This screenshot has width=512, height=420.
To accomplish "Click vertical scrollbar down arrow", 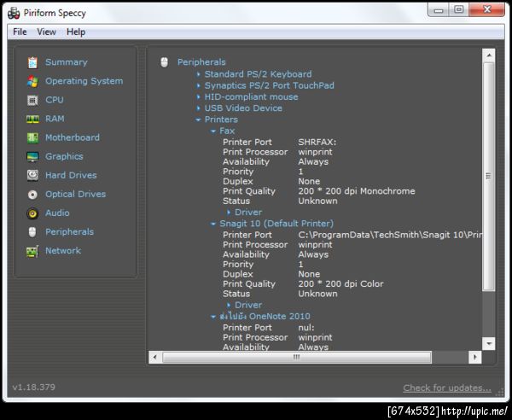I will click(488, 343).
